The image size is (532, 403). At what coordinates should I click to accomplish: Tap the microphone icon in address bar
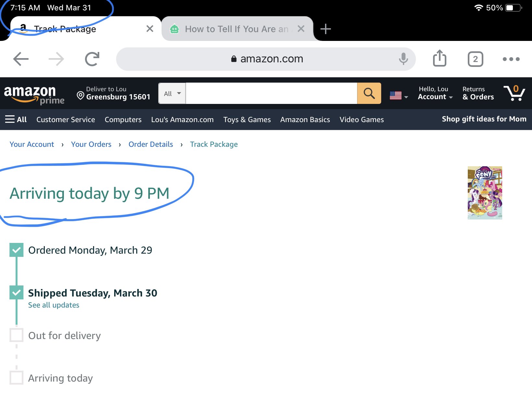coord(403,59)
